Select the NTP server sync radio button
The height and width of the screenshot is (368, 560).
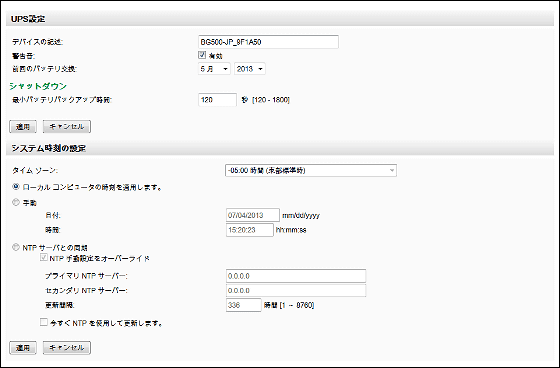(x=16, y=247)
